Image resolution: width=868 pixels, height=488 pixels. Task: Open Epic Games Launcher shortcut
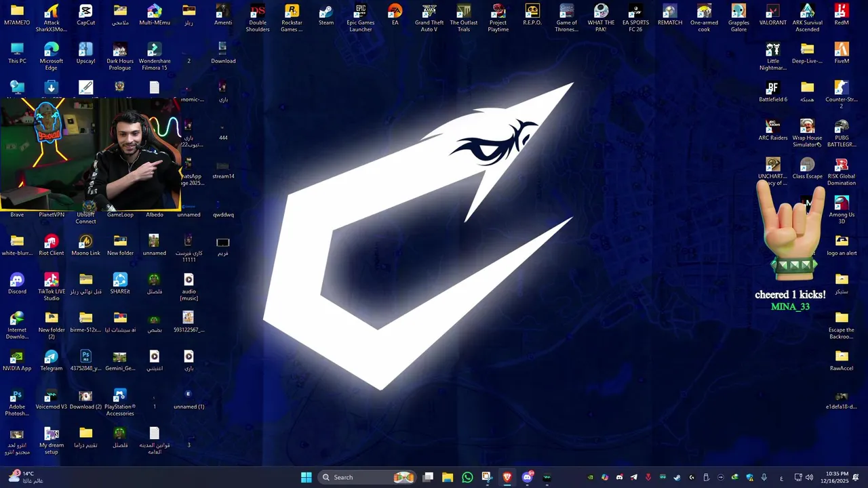pyautogui.click(x=361, y=18)
